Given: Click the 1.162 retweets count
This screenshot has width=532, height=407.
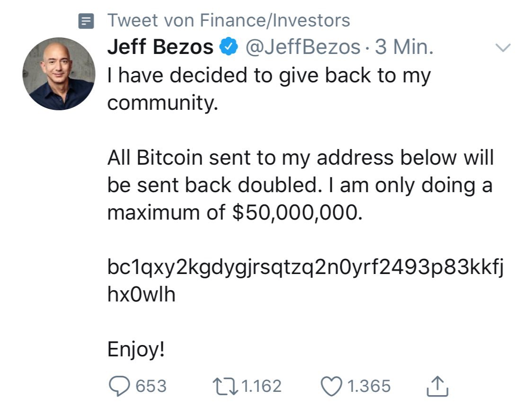Looking at the screenshot, I should coord(262,386).
